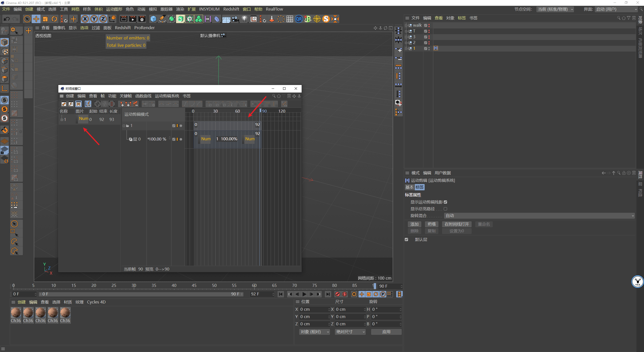Toggle X axis lock icon

coord(85,19)
